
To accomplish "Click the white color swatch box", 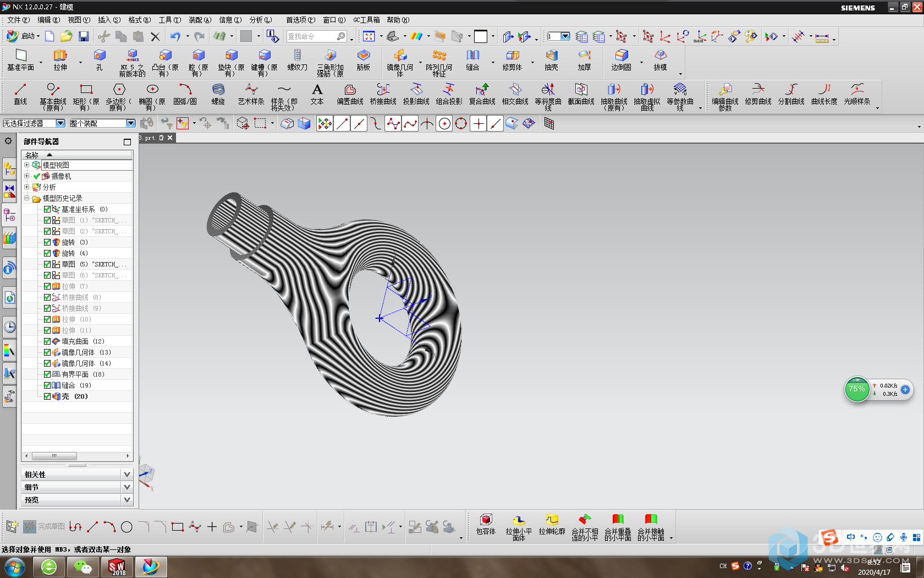I will 481,36.
